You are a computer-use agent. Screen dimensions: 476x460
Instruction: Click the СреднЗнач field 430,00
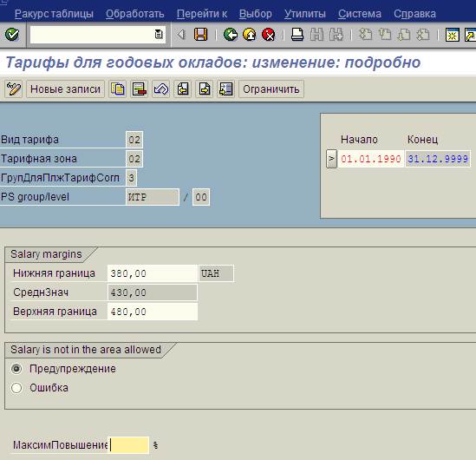pyautogui.click(x=153, y=292)
